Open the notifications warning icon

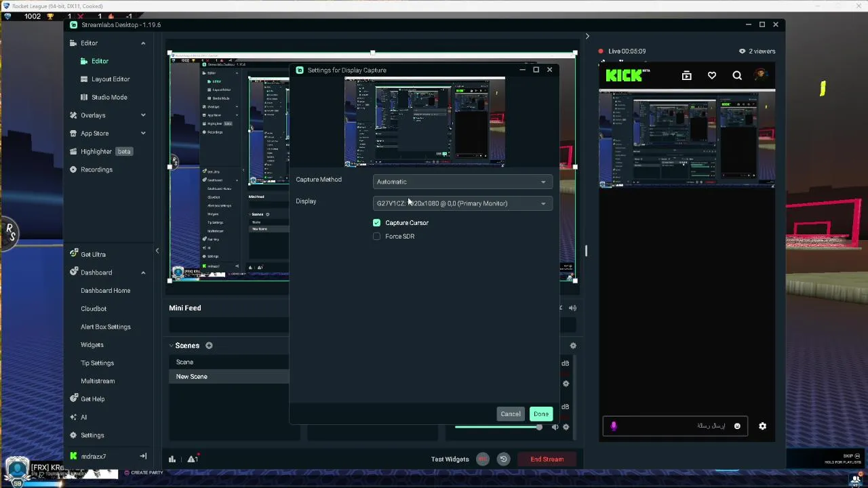pos(193,459)
